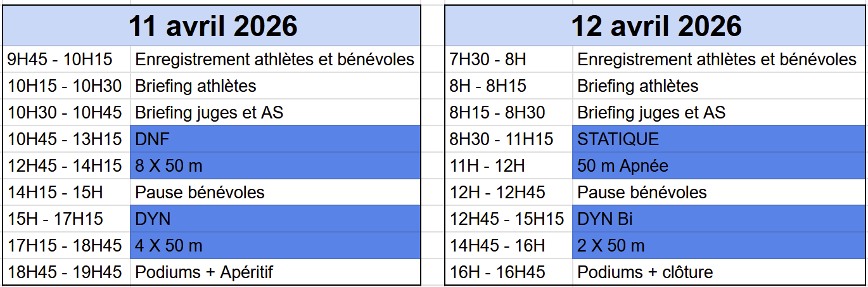
Task: Select the "50 m Apnée" cell
Action: (x=718, y=166)
